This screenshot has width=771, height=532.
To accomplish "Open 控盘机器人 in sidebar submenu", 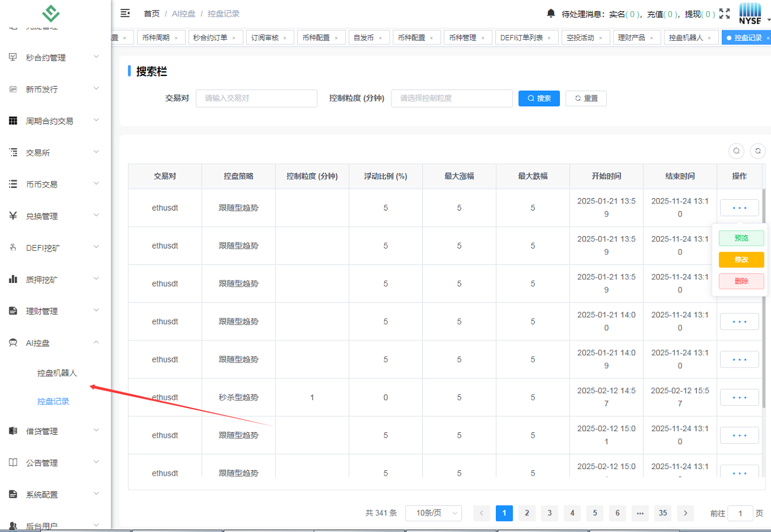I will click(x=57, y=373).
